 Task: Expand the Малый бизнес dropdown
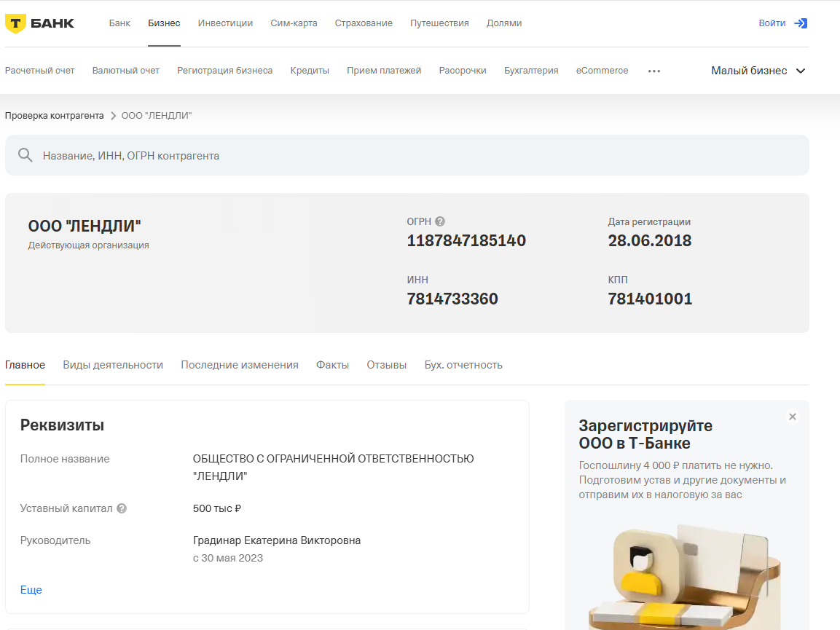click(758, 71)
